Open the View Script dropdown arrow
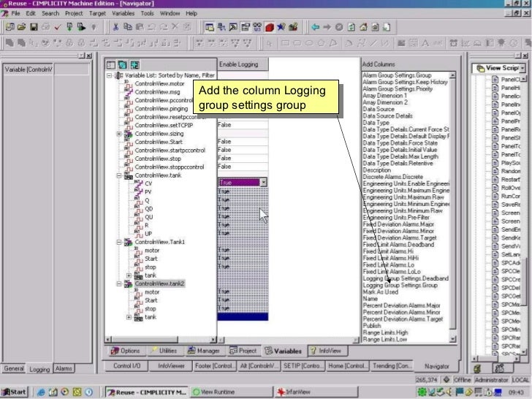The width and height of the screenshot is (532, 399). click(x=522, y=68)
